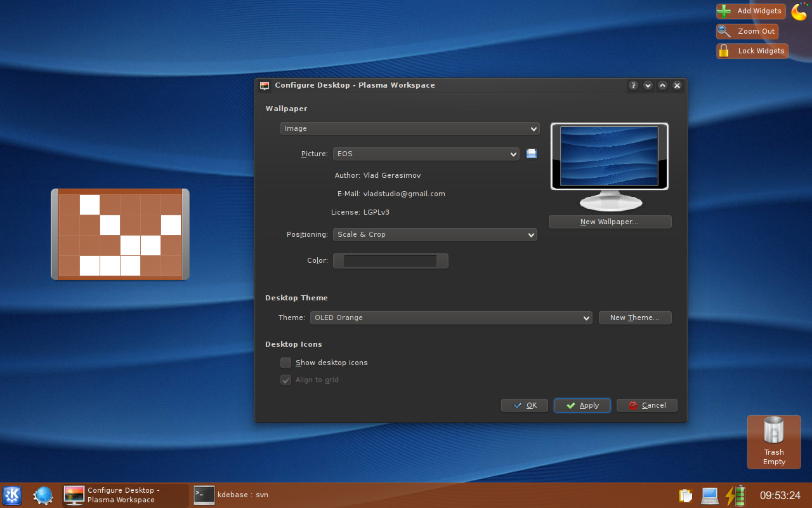Click the Color swatch button

coord(391,261)
